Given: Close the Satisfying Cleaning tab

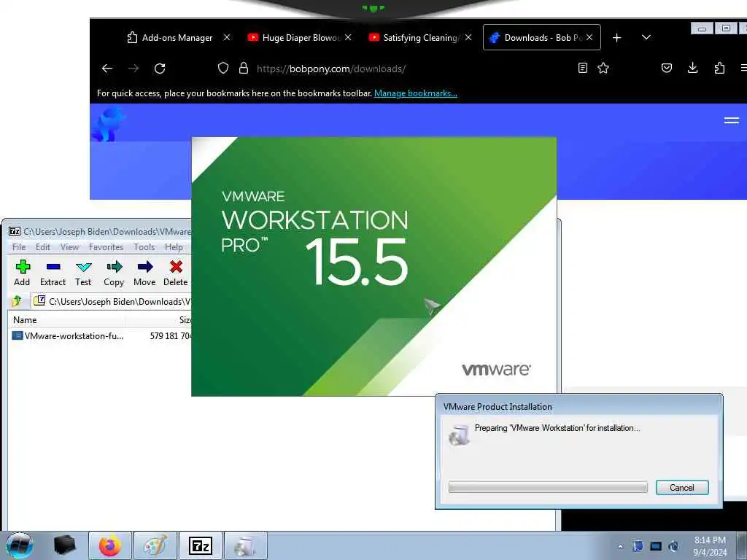Looking at the screenshot, I should click(468, 37).
